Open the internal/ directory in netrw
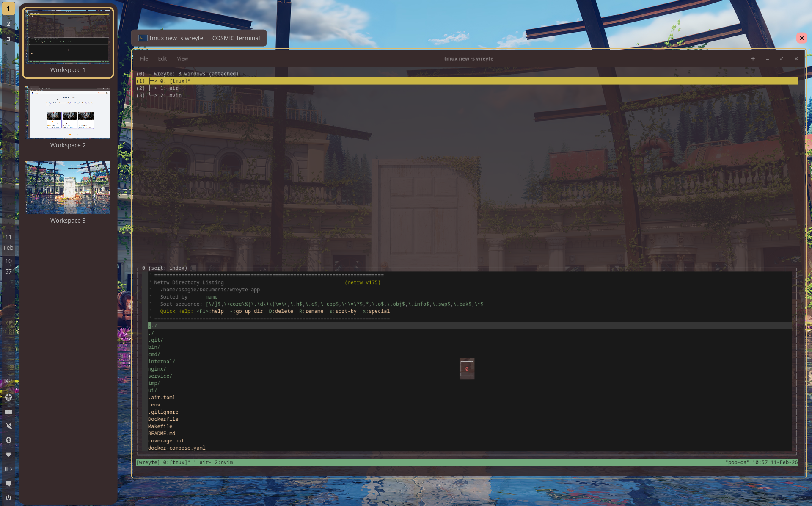This screenshot has width=812, height=506. point(161,361)
